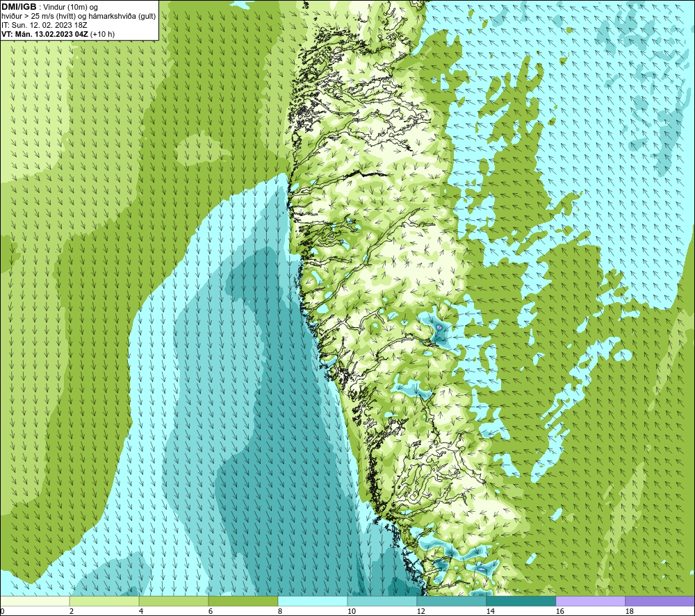Select the 2–4 m/s light green swatch
The width and height of the screenshot is (695, 616).
(x=104, y=601)
